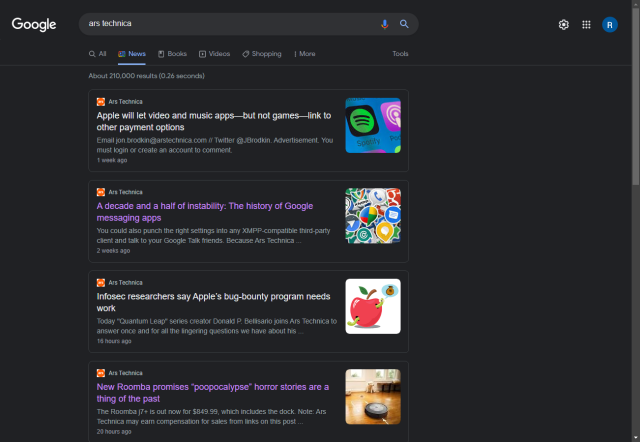This screenshot has height=442, width=640.
Task: Open the settings gear icon
Action: click(x=563, y=24)
